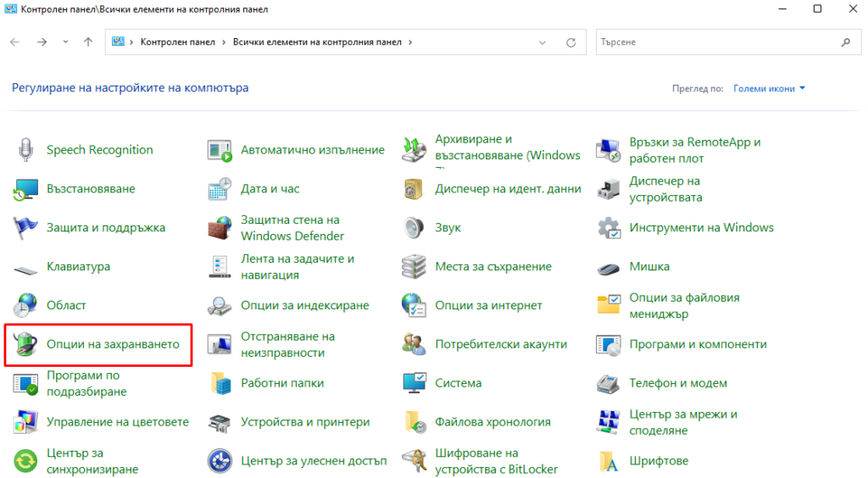Click the Работни папки folder icon

221,383
